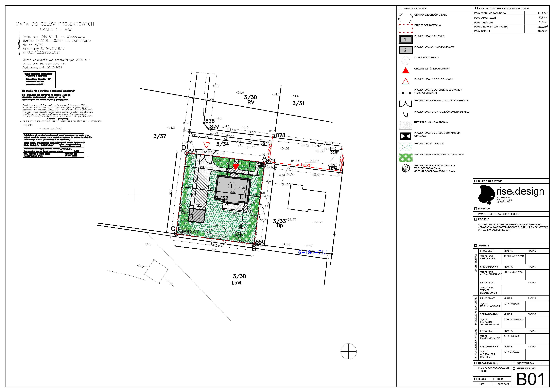Select the Furtka Wejściowa wicket symbol in legend
Image resolution: width=555 pixels, height=392 pixels.
(x=406, y=115)
